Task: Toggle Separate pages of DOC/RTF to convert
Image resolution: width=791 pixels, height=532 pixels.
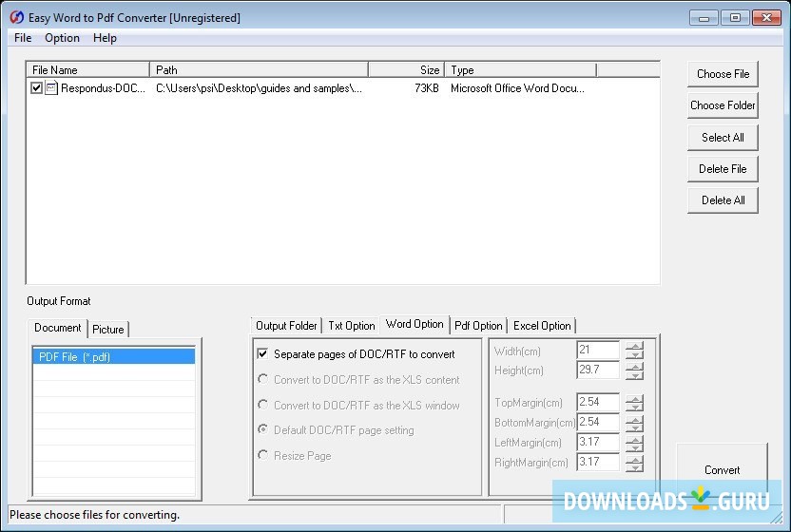Action: point(262,353)
